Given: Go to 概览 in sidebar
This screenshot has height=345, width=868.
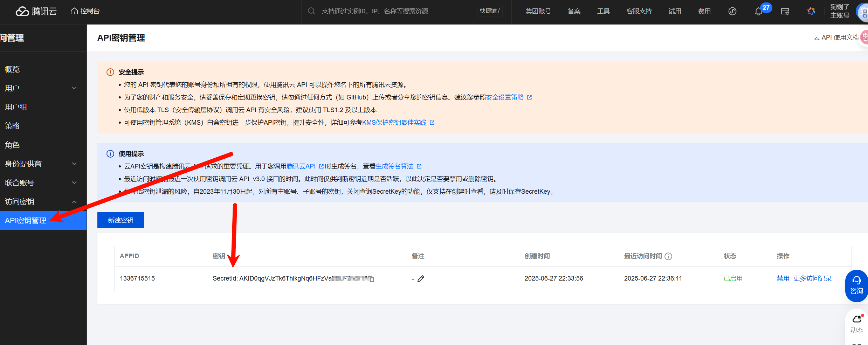Looking at the screenshot, I should point(12,69).
